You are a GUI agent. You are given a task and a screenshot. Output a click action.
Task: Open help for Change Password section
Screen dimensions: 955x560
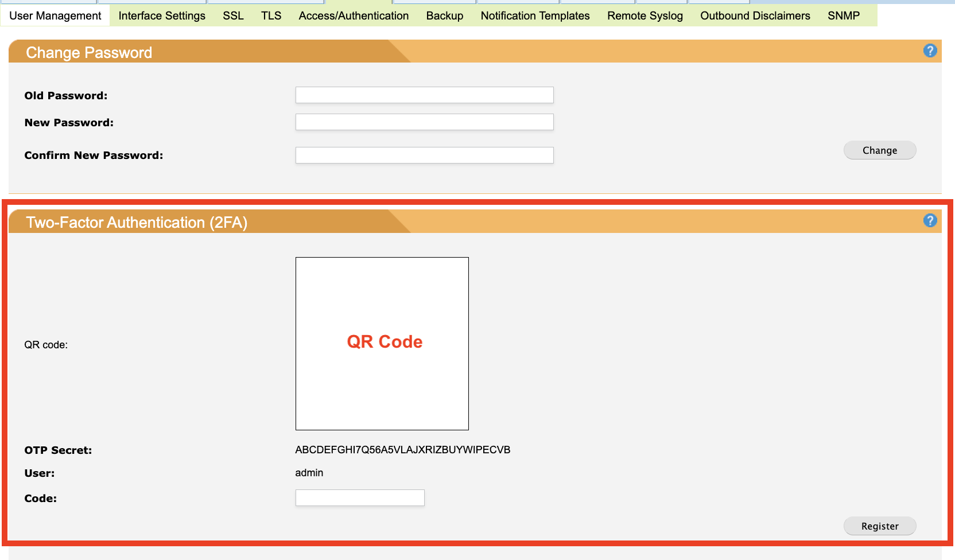pos(930,51)
